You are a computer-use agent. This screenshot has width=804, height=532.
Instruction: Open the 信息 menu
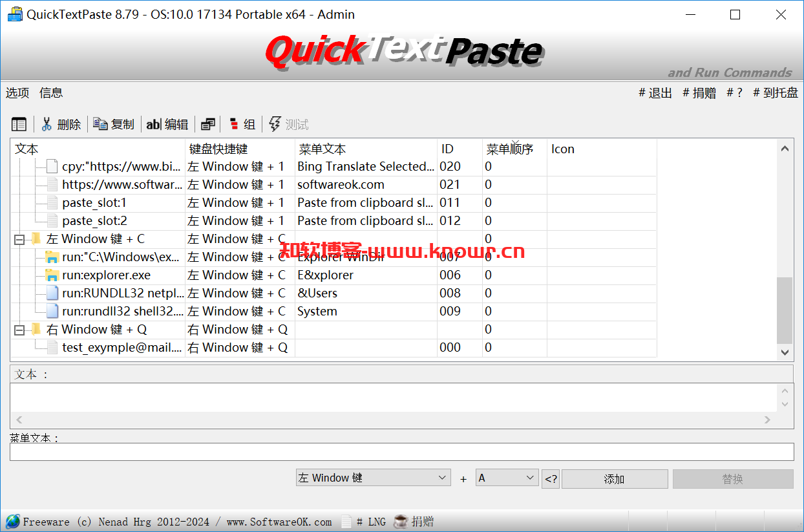click(x=51, y=92)
